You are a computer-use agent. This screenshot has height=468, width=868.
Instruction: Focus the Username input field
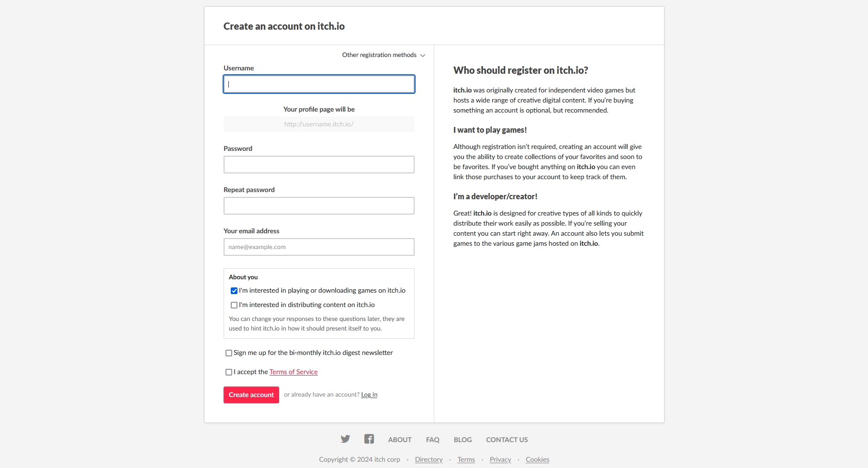(319, 84)
